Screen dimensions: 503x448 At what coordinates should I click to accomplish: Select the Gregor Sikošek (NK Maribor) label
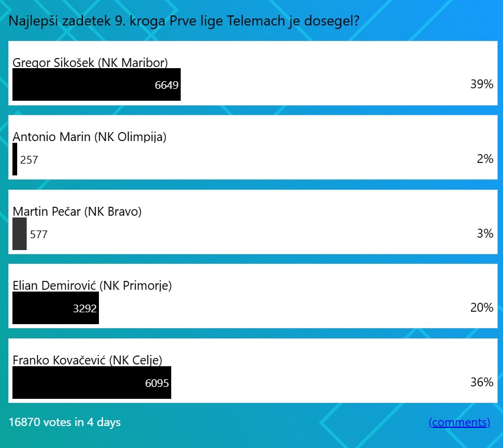(90, 62)
